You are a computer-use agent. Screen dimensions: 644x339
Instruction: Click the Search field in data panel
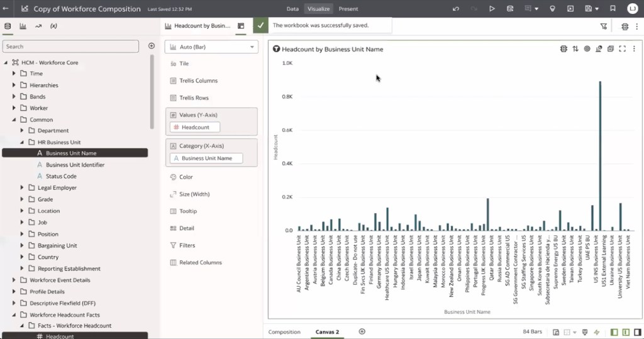pyautogui.click(x=71, y=47)
